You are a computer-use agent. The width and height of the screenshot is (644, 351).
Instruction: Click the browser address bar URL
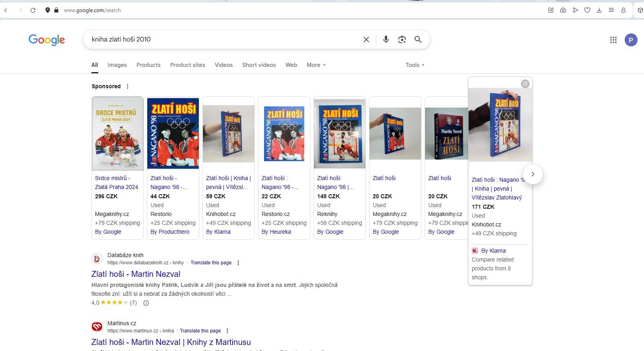[92, 10]
